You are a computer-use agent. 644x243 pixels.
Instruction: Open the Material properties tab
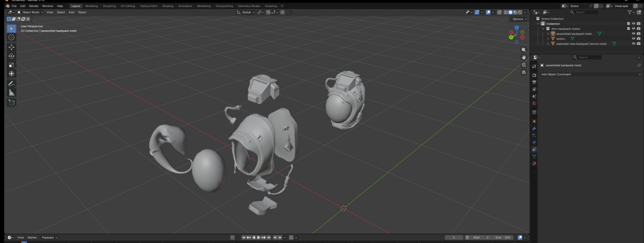tap(534, 163)
